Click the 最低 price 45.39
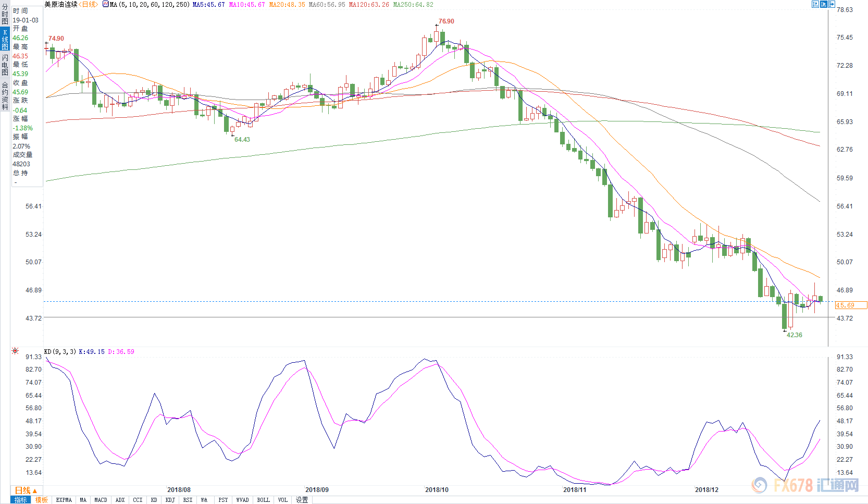Screen dimensions: 868x504 pyautogui.click(x=20, y=74)
